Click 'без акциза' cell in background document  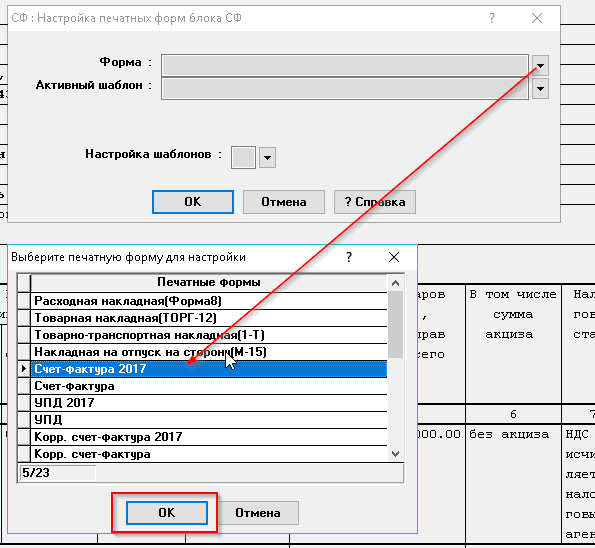(x=509, y=435)
